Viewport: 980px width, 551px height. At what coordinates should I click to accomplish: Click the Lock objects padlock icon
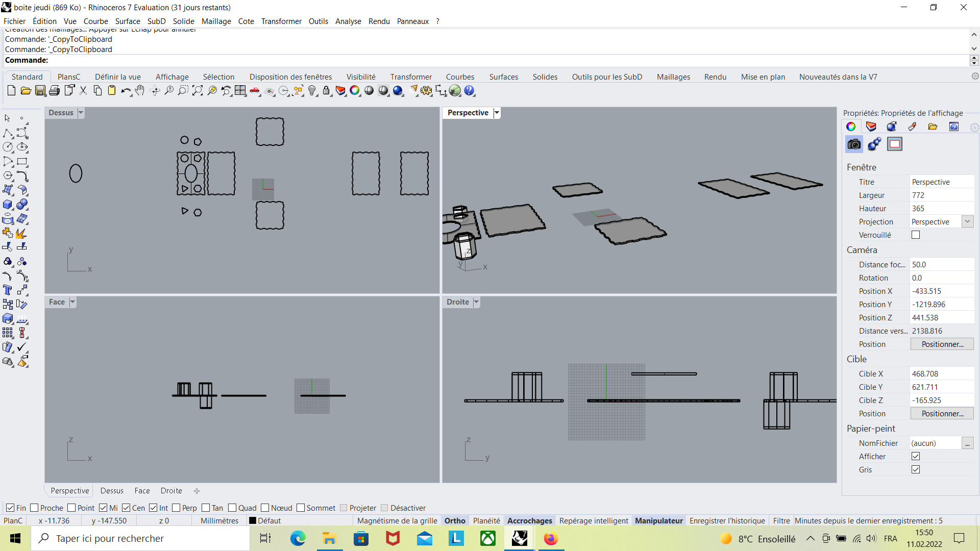(326, 91)
